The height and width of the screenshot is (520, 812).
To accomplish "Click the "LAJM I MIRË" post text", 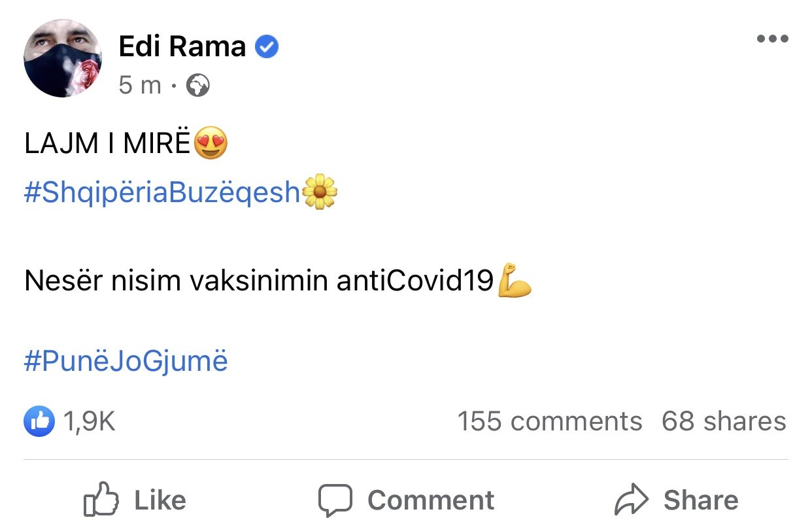I will coord(107,145).
